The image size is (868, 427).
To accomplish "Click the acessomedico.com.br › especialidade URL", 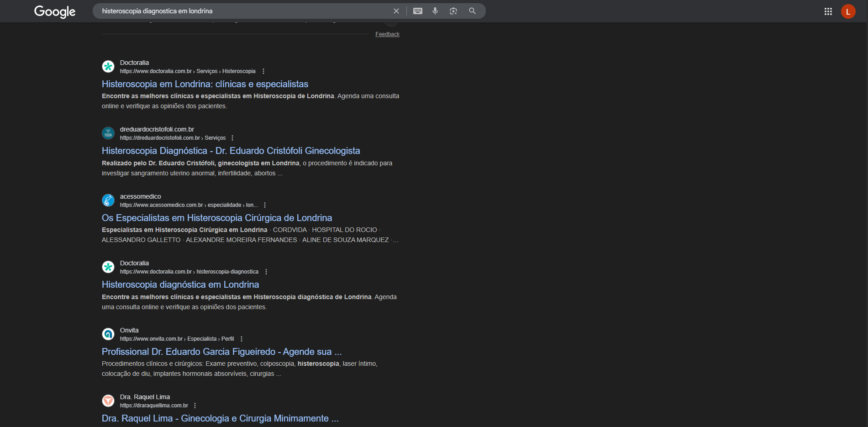I will point(189,205).
